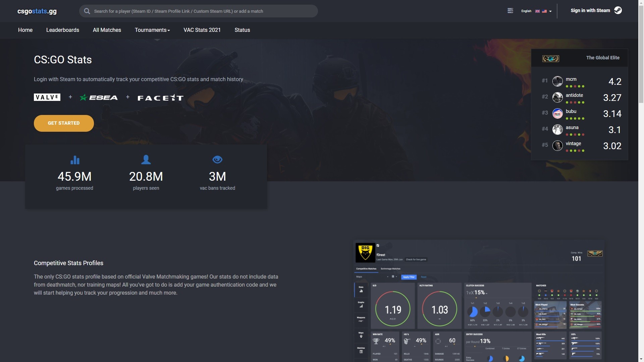Click the bar chart icon above games processed
Viewport: 644px width, 362px height.
(74, 160)
